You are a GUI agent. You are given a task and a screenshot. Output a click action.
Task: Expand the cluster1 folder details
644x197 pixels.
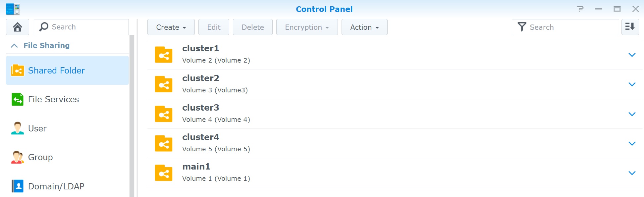632,55
